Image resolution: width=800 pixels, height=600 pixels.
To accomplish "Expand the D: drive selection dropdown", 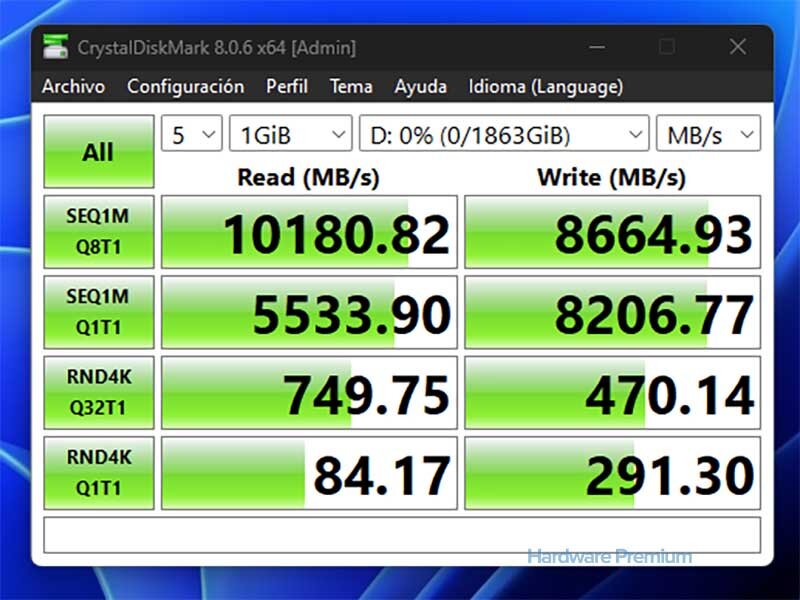I will pyautogui.click(x=504, y=134).
